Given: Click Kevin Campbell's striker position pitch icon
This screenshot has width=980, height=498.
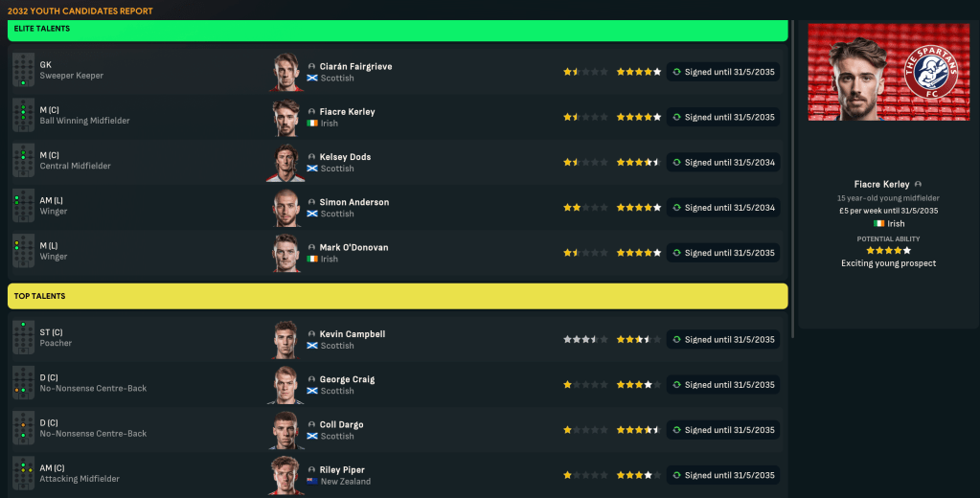Looking at the screenshot, I should 23,338.
